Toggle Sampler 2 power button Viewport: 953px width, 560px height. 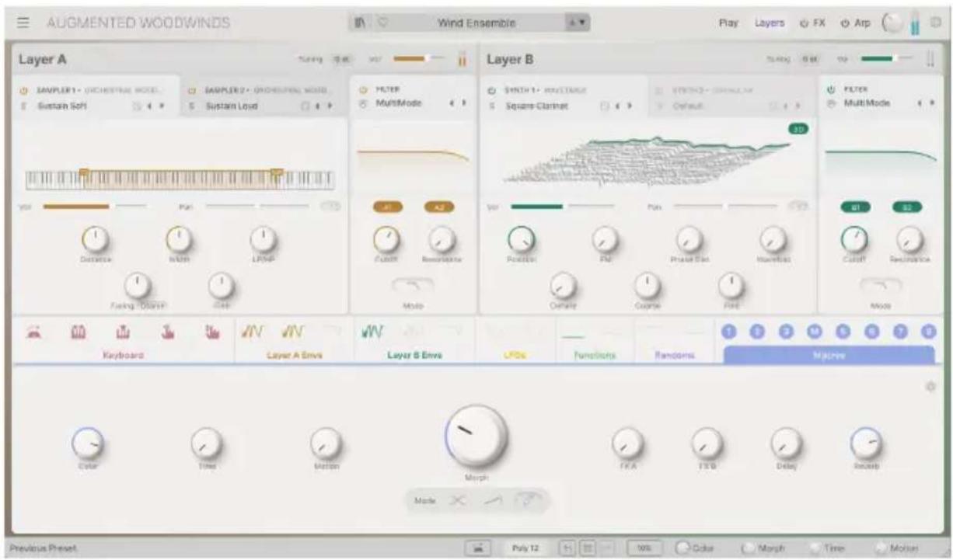(191, 91)
